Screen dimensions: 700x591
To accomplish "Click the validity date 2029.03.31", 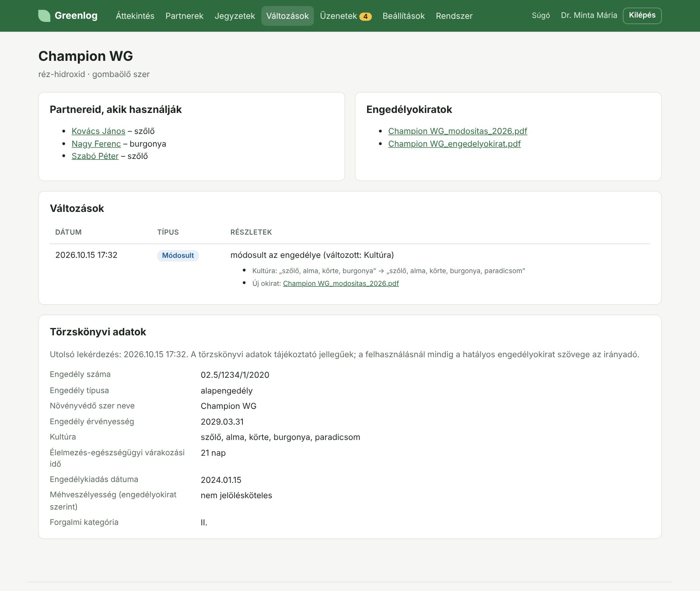I will click(222, 422).
